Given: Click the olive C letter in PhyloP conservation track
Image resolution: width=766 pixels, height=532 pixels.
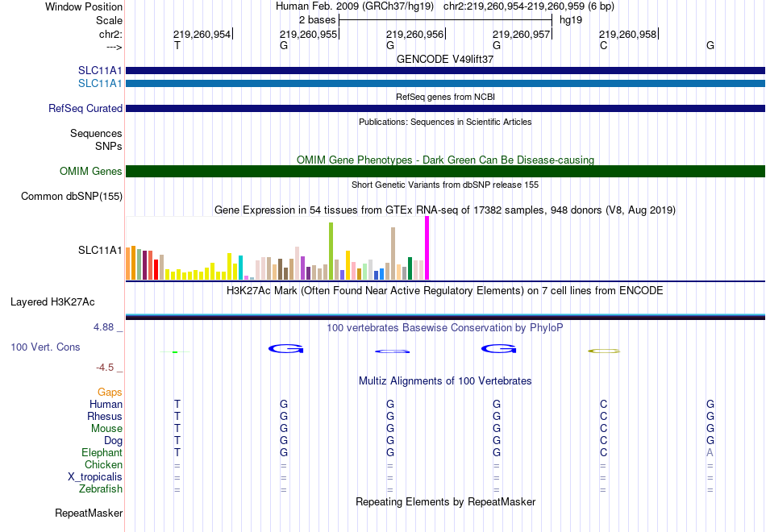Looking at the screenshot, I should coord(604,351).
